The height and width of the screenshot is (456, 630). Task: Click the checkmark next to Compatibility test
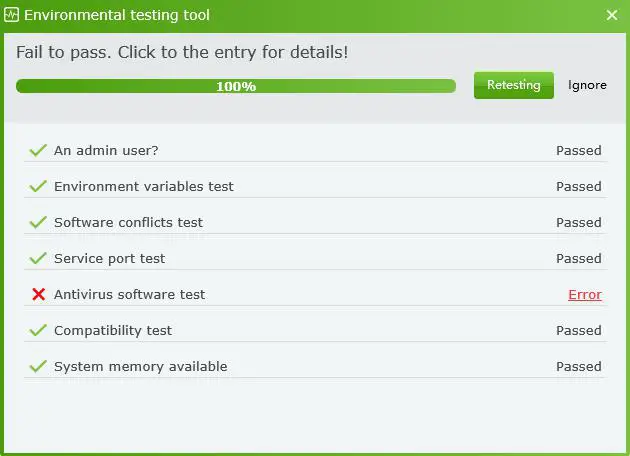[39, 330]
